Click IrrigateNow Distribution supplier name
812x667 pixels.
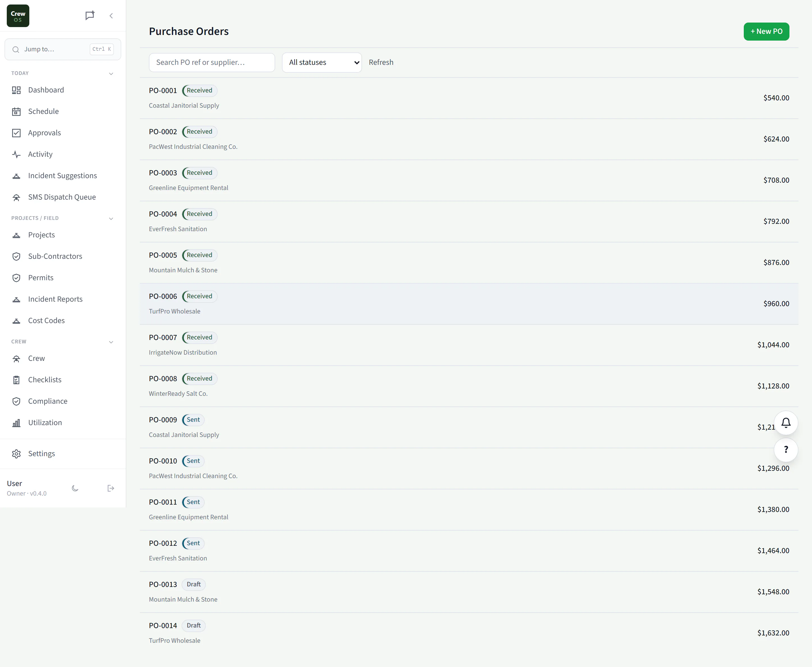[x=183, y=353]
